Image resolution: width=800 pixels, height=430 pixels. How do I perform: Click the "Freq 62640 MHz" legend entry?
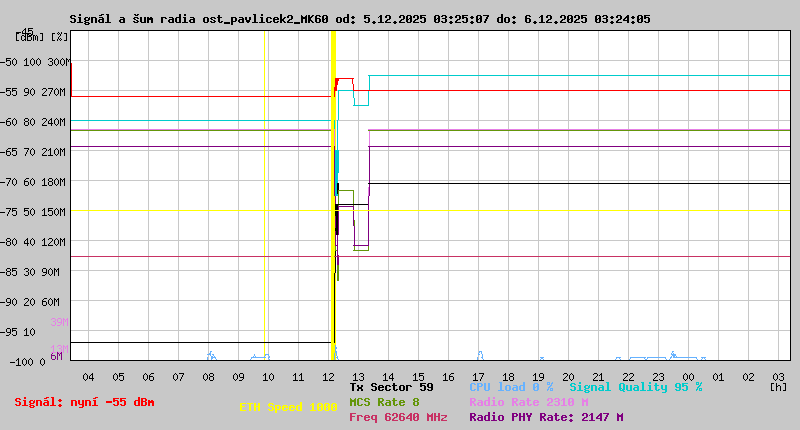click(398, 418)
